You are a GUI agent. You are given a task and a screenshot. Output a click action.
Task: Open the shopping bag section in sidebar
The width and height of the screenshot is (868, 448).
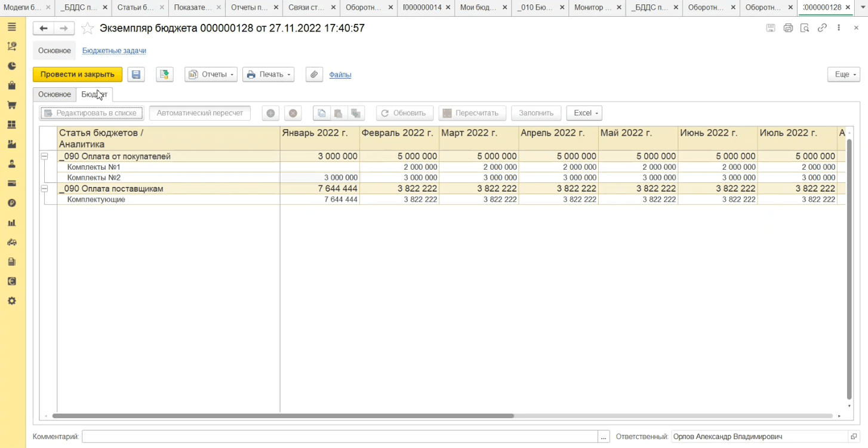[x=12, y=86]
